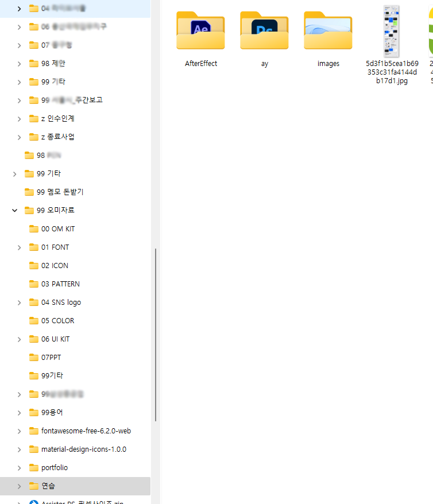Select 99용어 tree item
Image resolution: width=433 pixels, height=504 pixels.
click(75, 412)
